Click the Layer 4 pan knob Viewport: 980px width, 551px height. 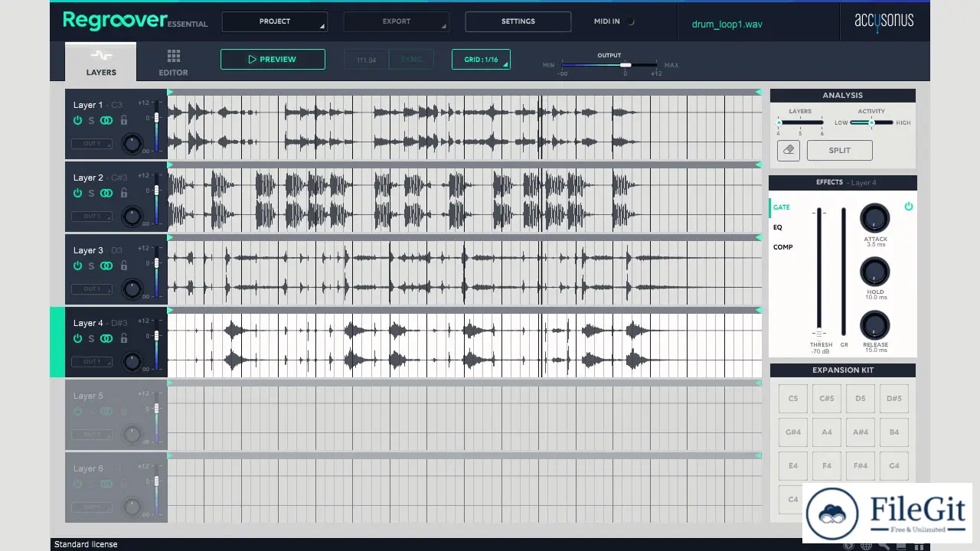[x=132, y=360]
